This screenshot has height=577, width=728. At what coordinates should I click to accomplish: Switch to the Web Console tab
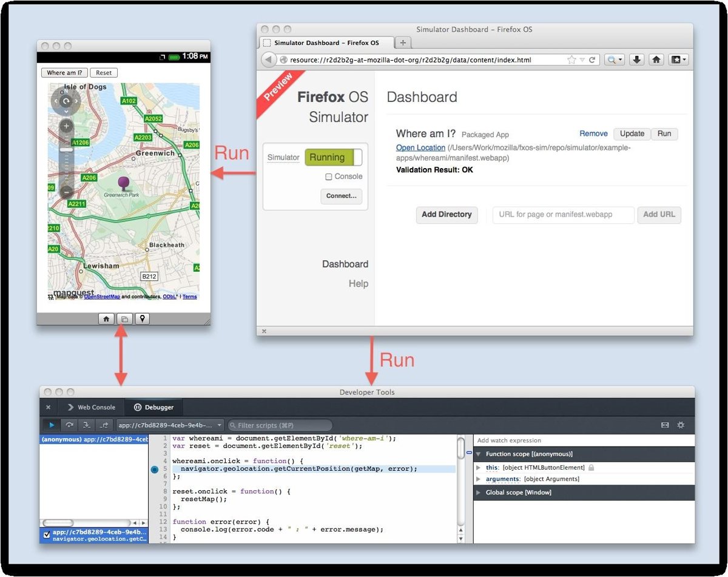point(91,408)
